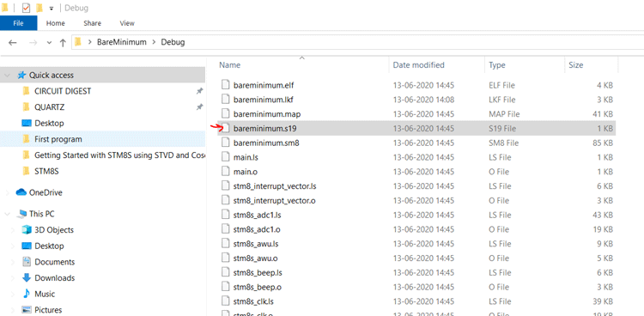Select the 3D Objects folder

54,230
